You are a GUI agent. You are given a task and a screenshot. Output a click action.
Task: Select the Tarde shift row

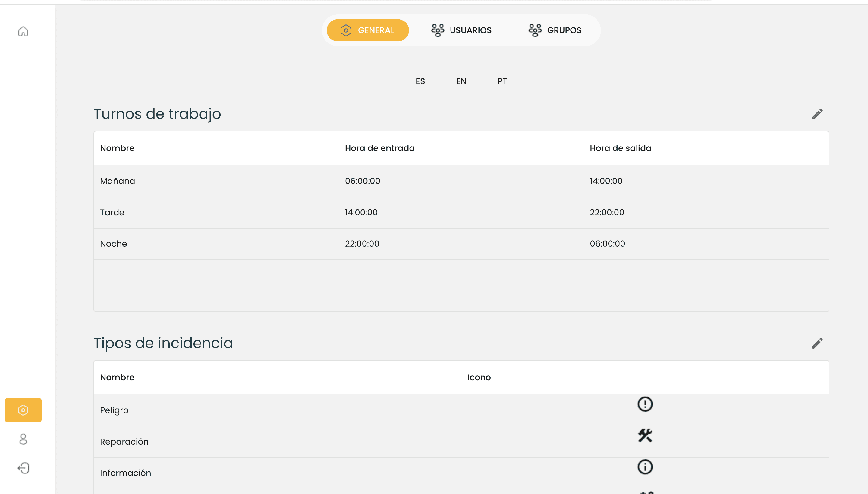click(461, 212)
